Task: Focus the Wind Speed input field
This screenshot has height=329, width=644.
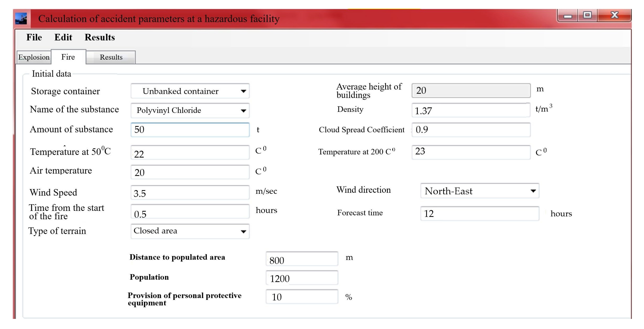Action: [190, 193]
